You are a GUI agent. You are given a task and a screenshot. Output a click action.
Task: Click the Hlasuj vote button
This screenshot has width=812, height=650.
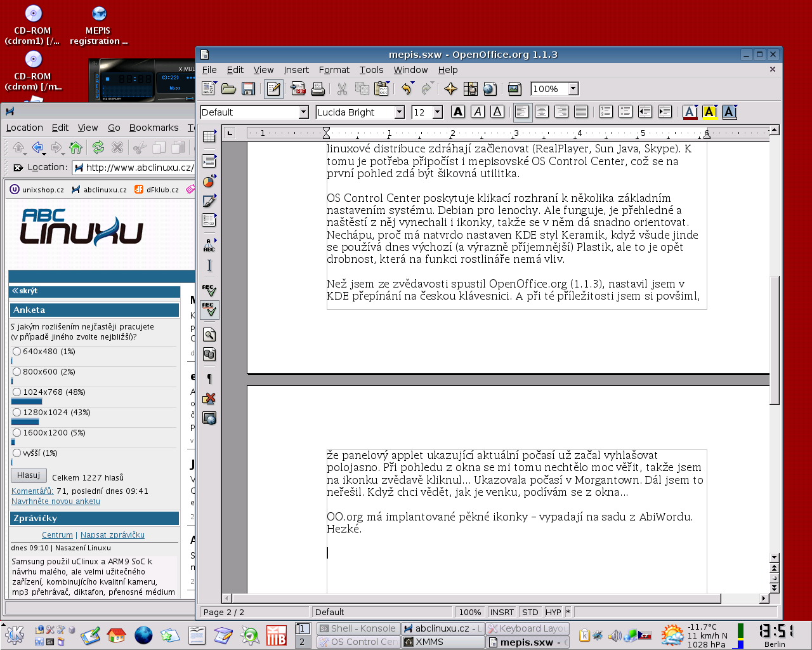[x=29, y=475]
